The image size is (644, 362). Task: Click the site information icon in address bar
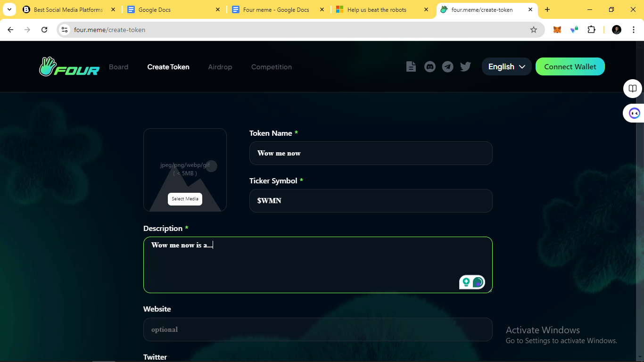65,30
